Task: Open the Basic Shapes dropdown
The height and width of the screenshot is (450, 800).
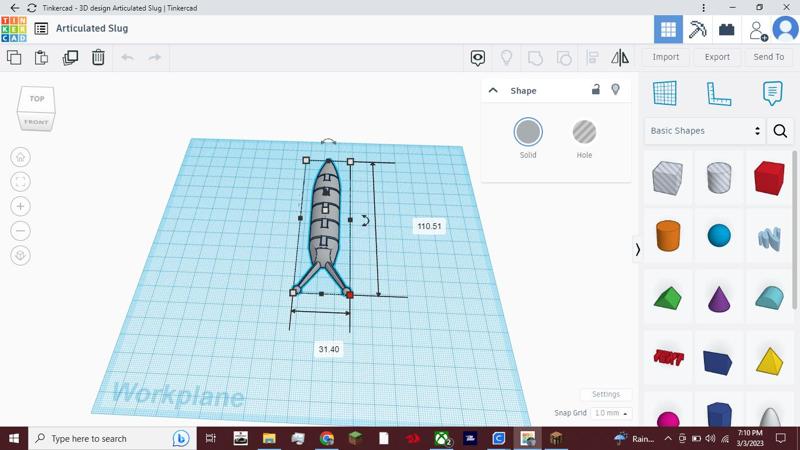Action: click(705, 131)
